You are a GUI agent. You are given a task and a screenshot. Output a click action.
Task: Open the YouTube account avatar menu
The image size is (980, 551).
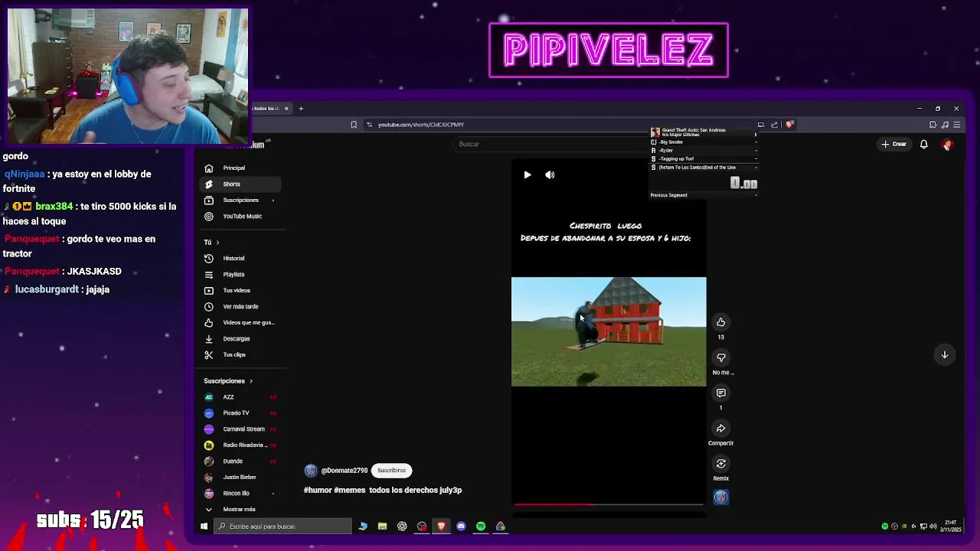tap(947, 145)
